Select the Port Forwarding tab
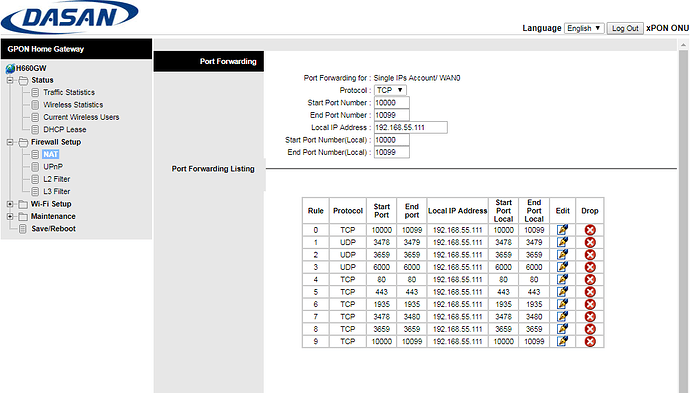 click(x=209, y=61)
